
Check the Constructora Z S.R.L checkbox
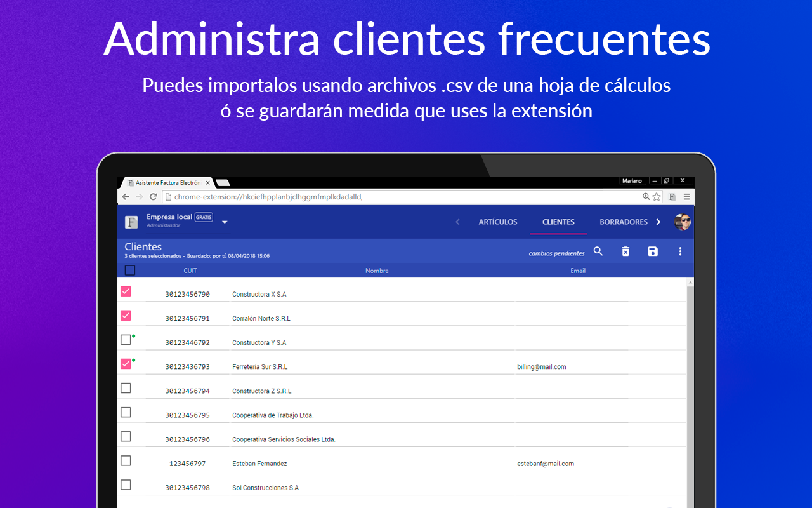point(126,388)
